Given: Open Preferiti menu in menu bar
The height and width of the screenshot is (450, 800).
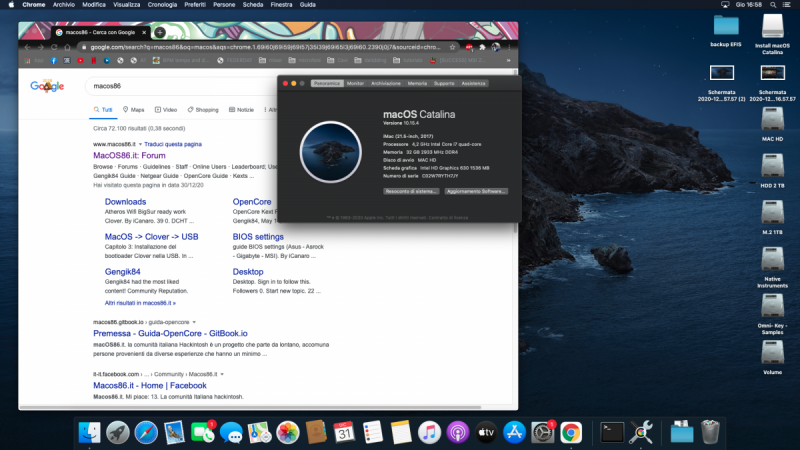Looking at the screenshot, I should (195, 5).
